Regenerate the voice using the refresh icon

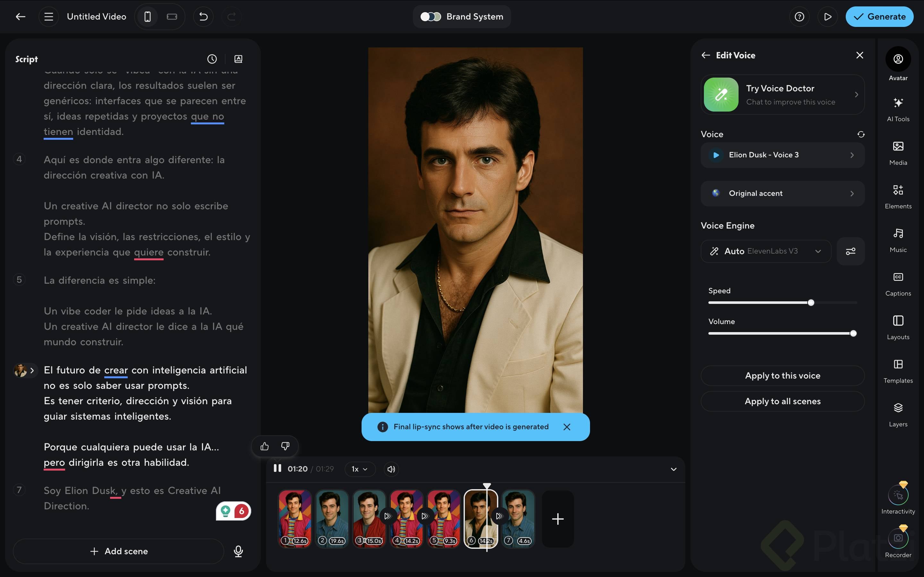(862, 134)
